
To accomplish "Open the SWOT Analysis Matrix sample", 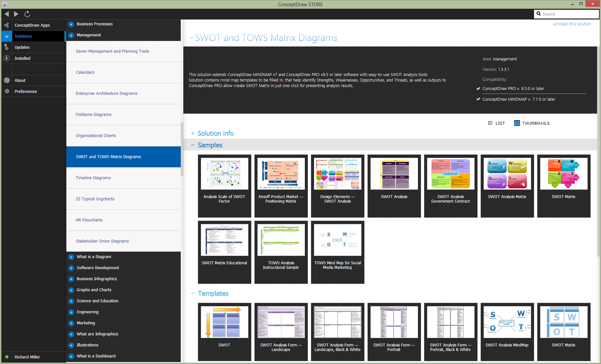I will pyautogui.click(x=507, y=186).
